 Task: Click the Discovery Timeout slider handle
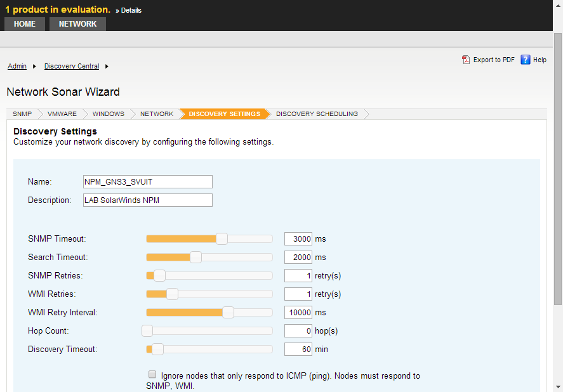point(157,350)
